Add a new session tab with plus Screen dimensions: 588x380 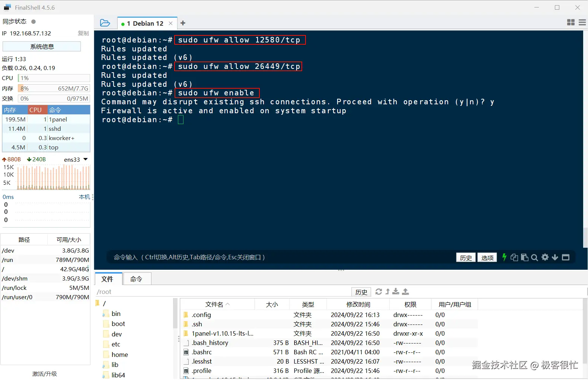(x=183, y=23)
